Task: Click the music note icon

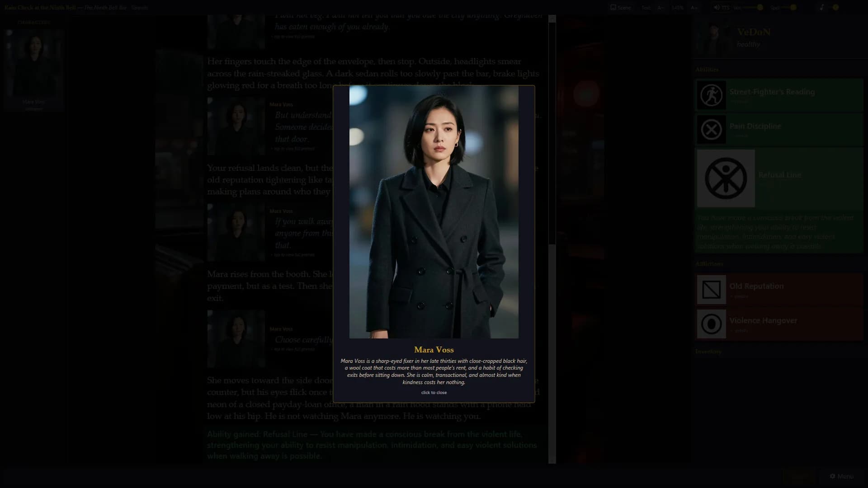Action: click(x=822, y=7)
